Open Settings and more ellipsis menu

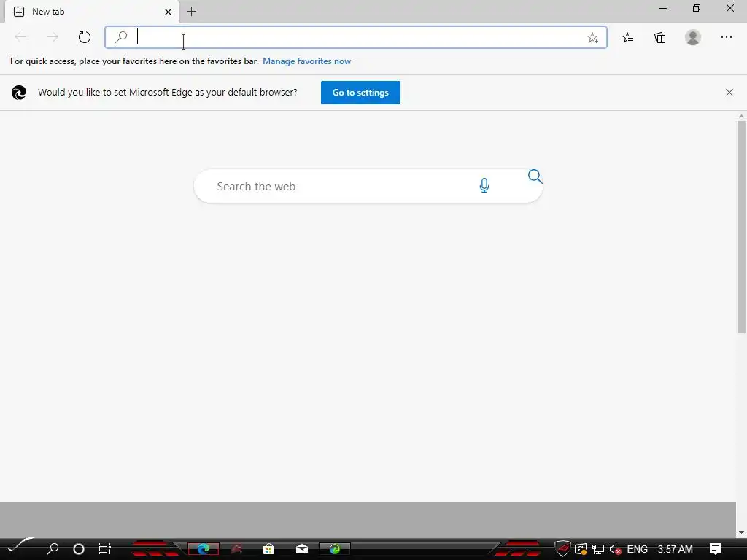click(x=726, y=37)
